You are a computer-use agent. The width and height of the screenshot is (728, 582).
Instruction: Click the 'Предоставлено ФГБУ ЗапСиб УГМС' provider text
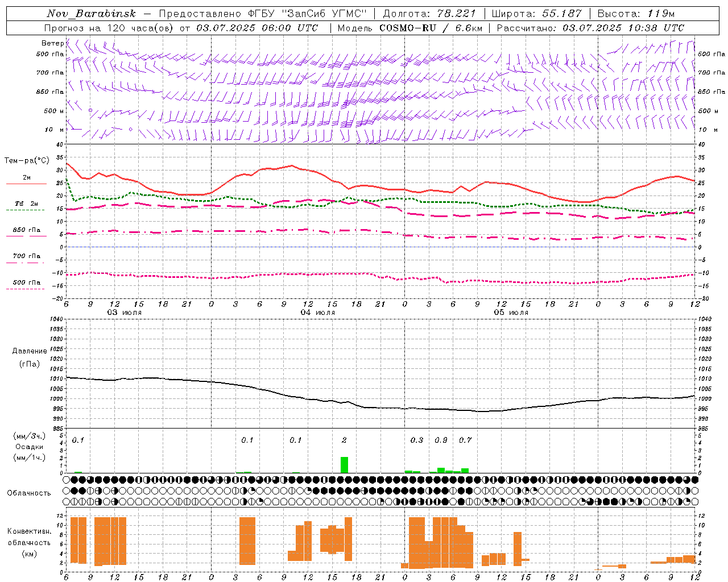263,14
